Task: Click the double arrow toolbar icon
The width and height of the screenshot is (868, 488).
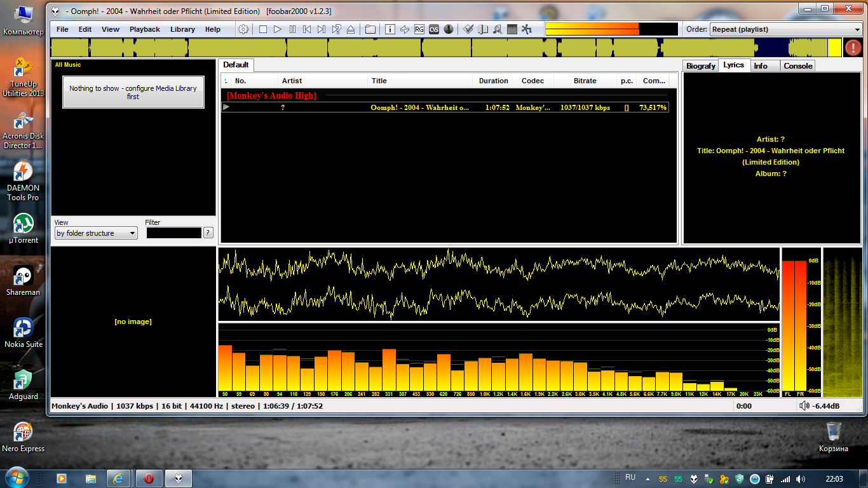Action: (x=405, y=29)
